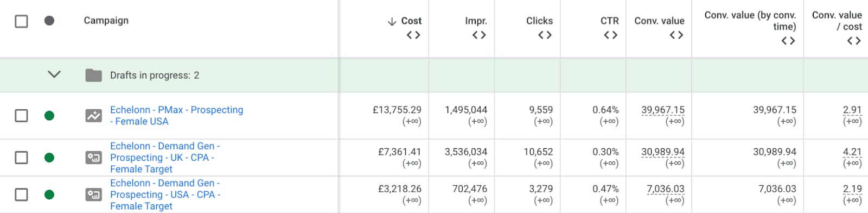This screenshot has width=868, height=213.
Task: Click the drafts folder icon
Action: pyautogui.click(x=93, y=75)
